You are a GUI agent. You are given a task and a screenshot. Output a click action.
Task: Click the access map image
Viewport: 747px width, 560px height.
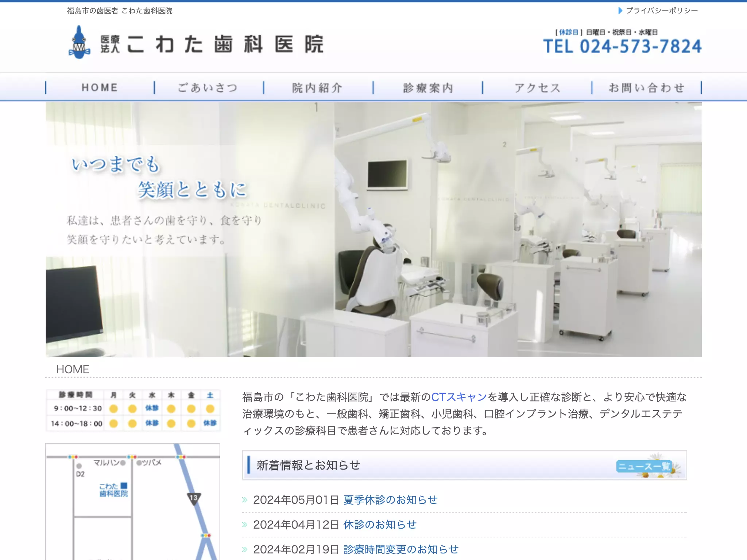[133, 502]
